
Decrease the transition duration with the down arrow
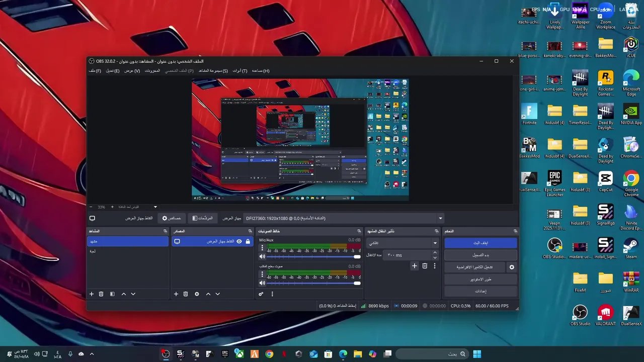[x=435, y=258]
